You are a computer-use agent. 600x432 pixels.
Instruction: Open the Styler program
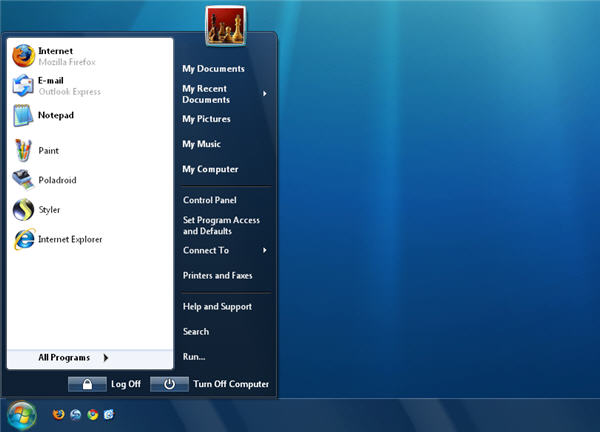coord(49,210)
